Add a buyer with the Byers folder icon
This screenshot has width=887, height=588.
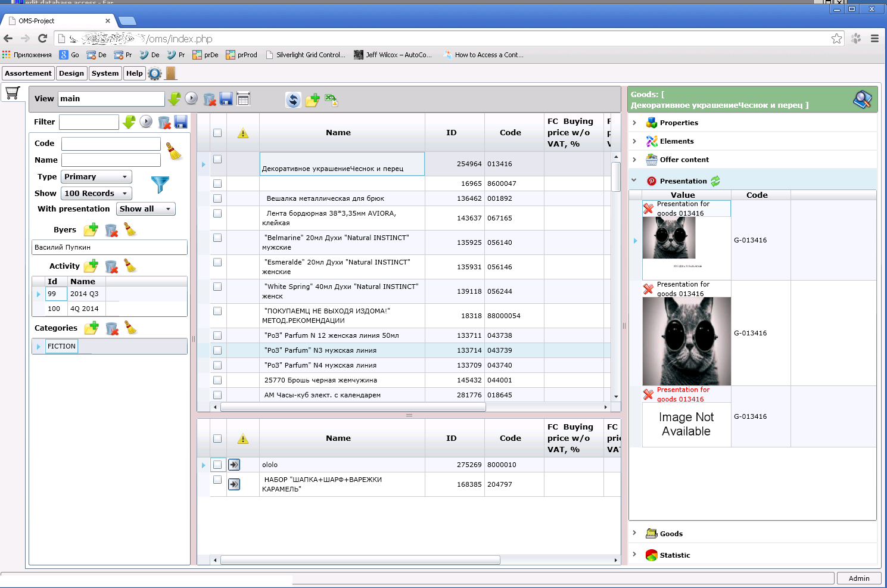coord(91,229)
